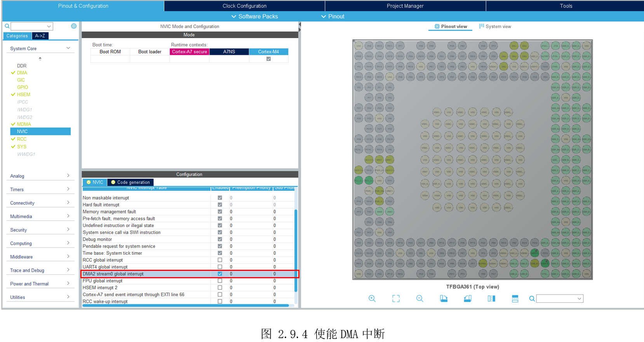Fit the chip view to window

pyautogui.click(x=396, y=298)
